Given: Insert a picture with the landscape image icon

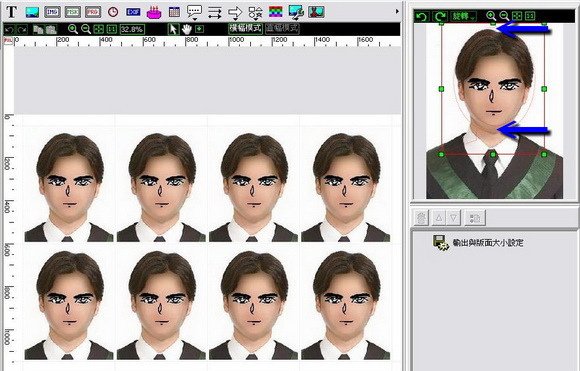Looking at the screenshot, I should (x=33, y=12).
